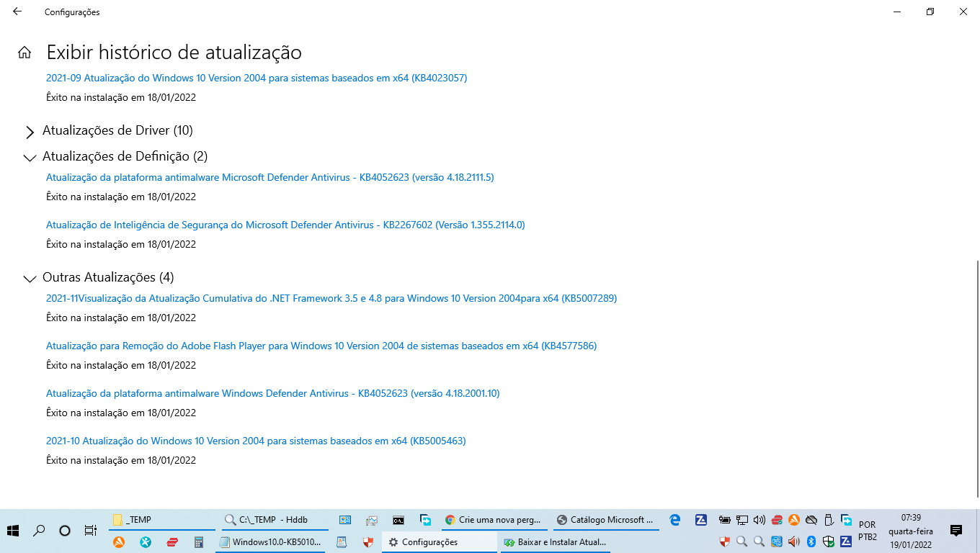The image size is (980, 553).
Task: Open the USB safely remove hardware icon
Action: click(x=829, y=520)
